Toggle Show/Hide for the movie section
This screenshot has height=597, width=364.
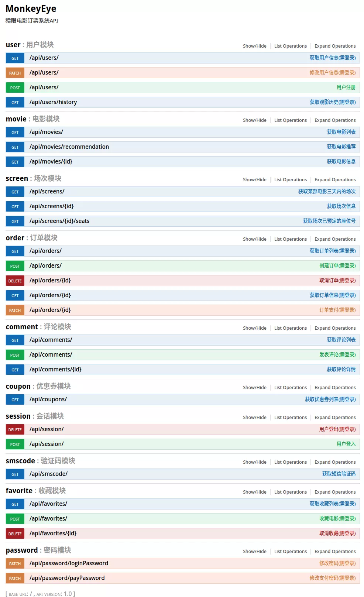(x=255, y=120)
